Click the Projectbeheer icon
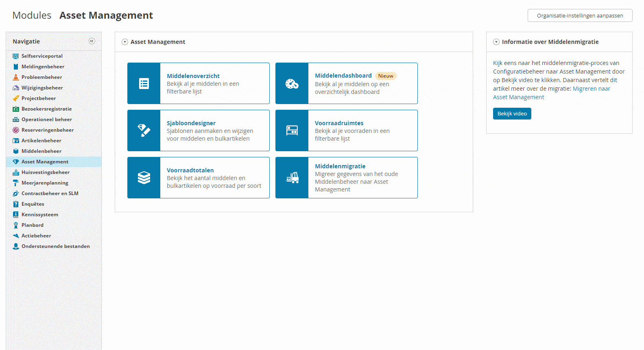 [x=16, y=98]
